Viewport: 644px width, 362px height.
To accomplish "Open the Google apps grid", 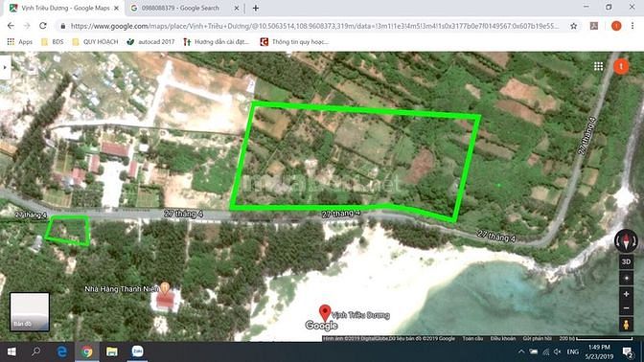I will [x=598, y=66].
